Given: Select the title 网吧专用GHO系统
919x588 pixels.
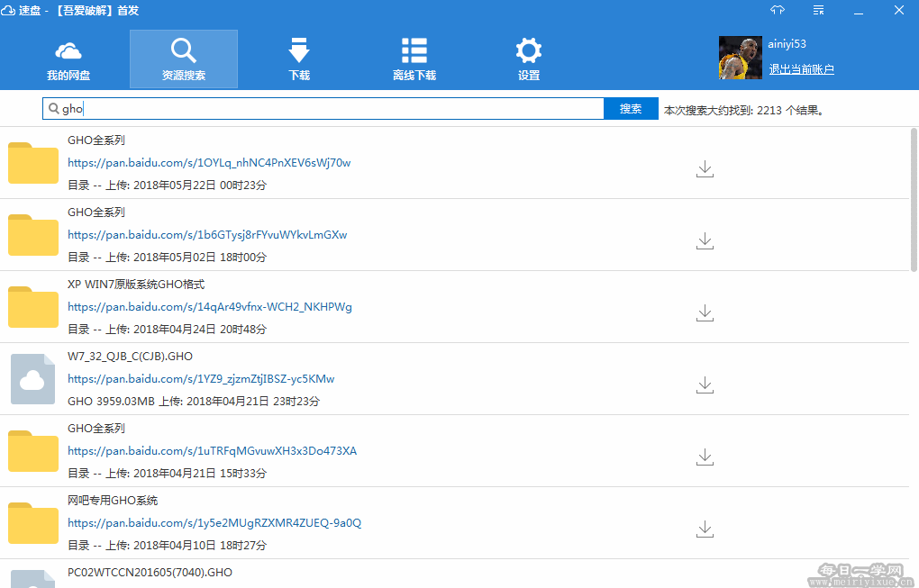Looking at the screenshot, I should (x=113, y=501).
